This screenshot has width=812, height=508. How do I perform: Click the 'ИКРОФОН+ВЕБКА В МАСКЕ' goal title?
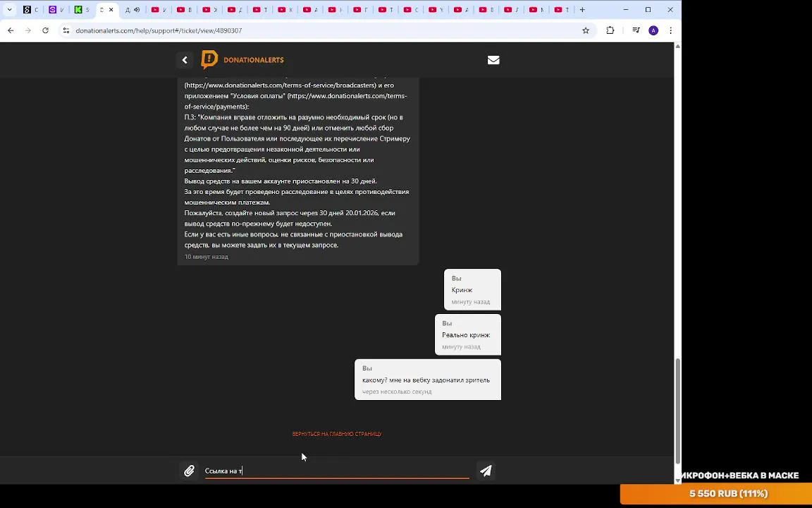point(739,476)
